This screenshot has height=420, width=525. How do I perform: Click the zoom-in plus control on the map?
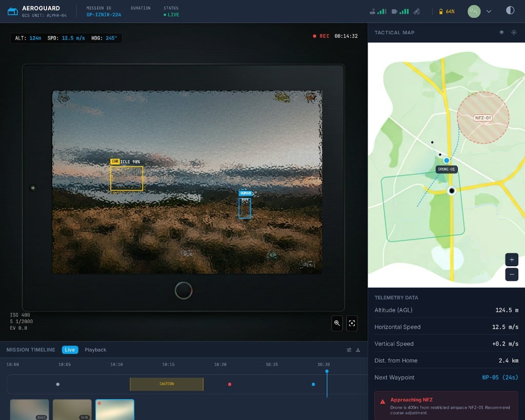pyautogui.click(x=511, y=259)
